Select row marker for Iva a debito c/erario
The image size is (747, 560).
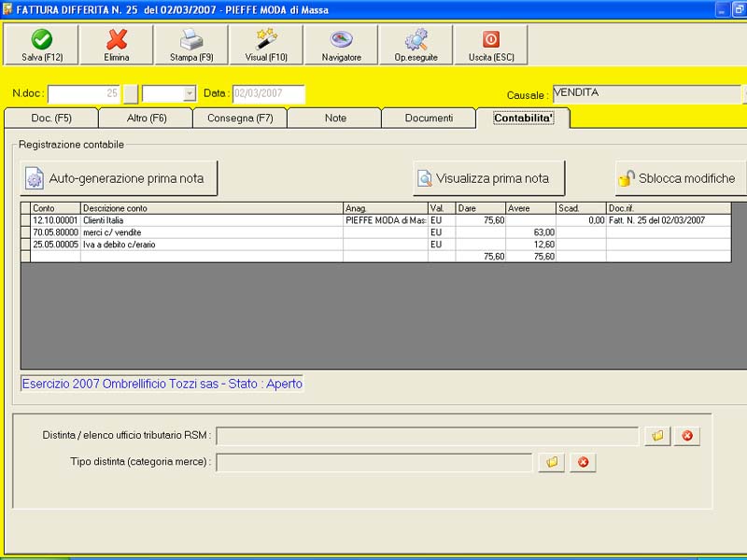click(26, 245)
